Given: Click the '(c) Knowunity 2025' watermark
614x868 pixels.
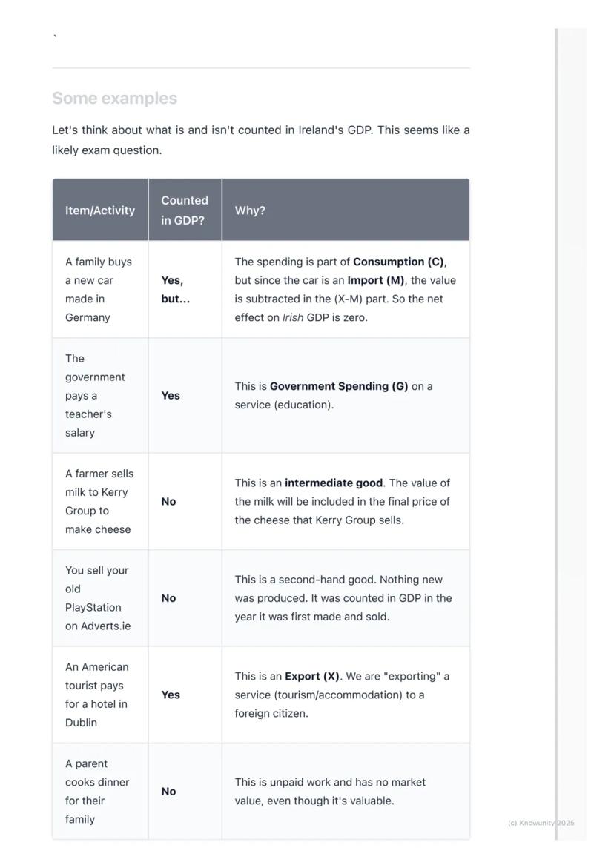Looking at the screenshot, I should pyautogui.click(x=541, y=823).
